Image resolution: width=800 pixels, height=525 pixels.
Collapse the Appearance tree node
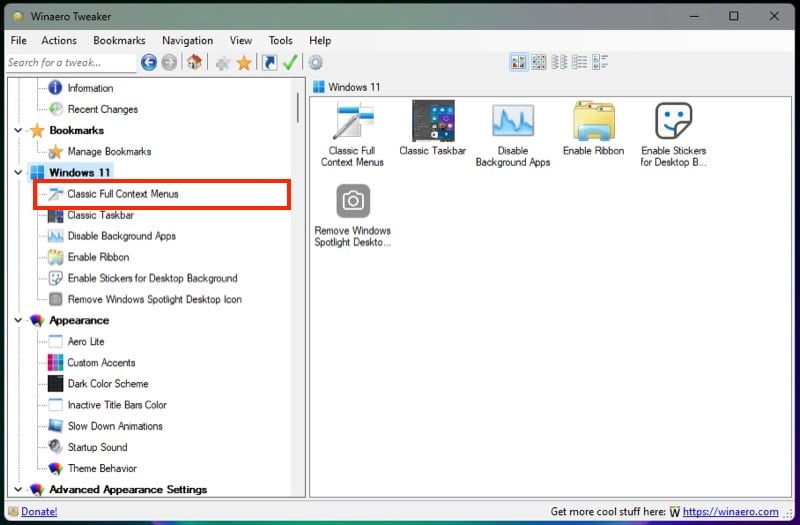pos(18,320)
